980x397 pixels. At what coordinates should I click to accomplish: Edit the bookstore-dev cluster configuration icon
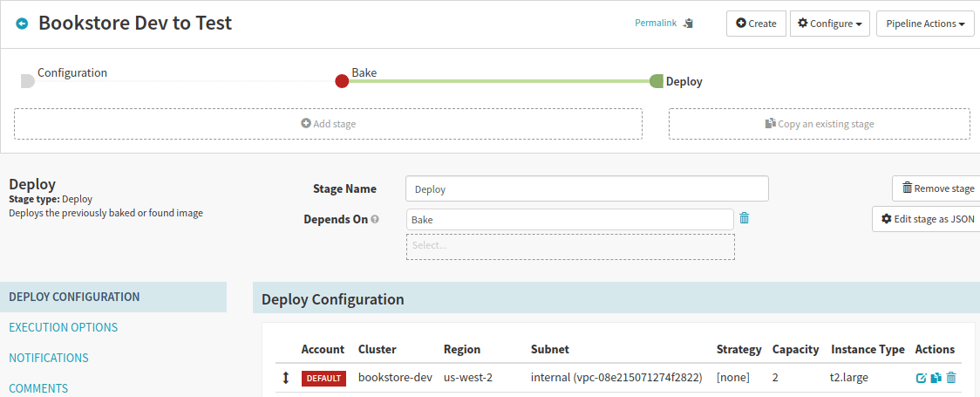click(921, 378)
